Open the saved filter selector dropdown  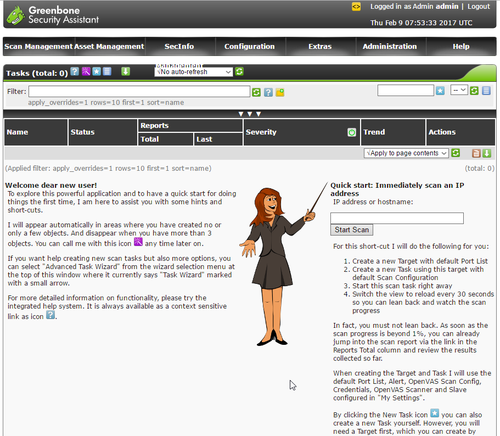click(459, 90)
